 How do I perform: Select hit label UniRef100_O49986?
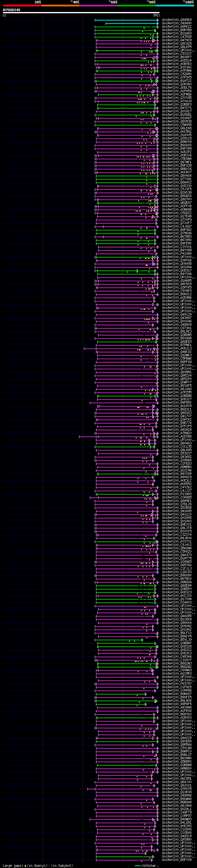tap(177, 796)
